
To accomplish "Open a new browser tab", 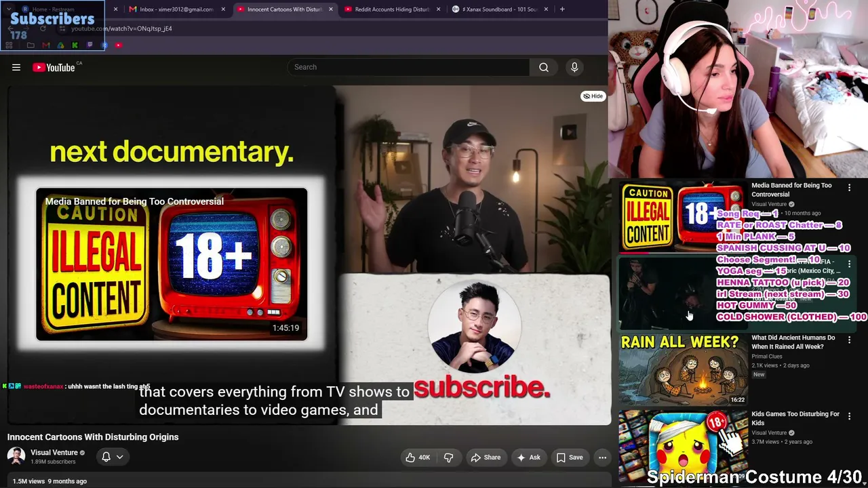I will pos(562,9).
